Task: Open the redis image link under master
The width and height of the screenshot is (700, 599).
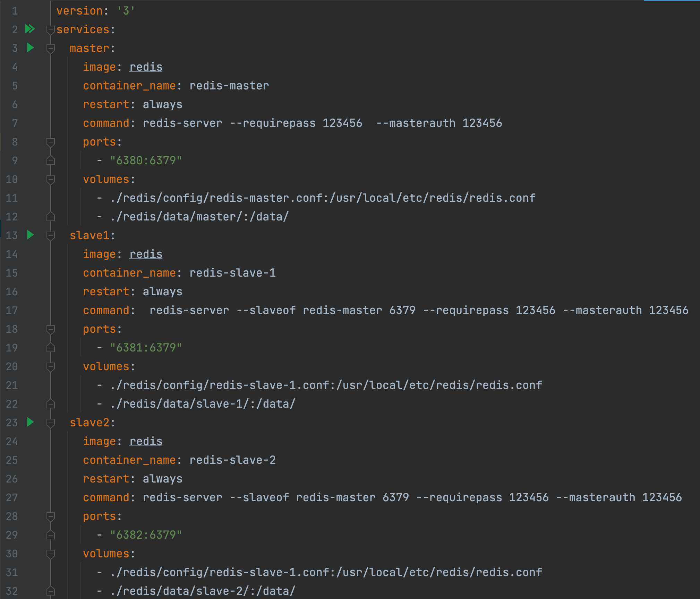Action: tap(146, 67)
